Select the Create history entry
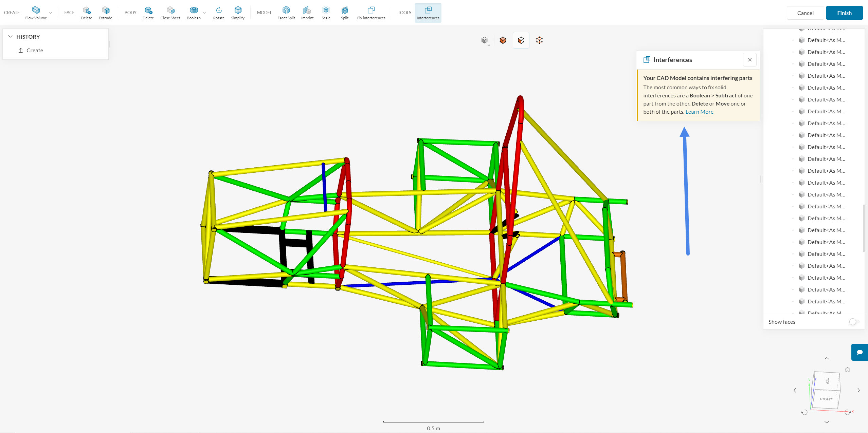This screenshot has height=433, width=868. (35, 50)
